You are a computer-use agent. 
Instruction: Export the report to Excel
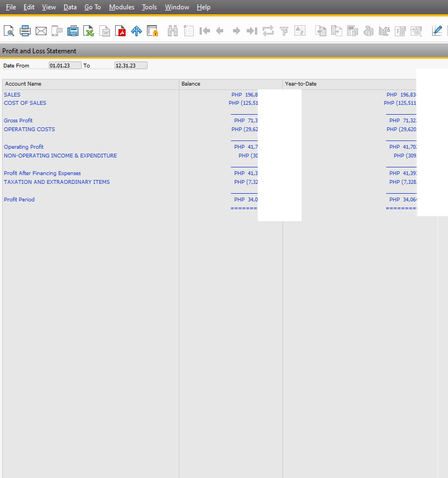click(x=89, y=31)
